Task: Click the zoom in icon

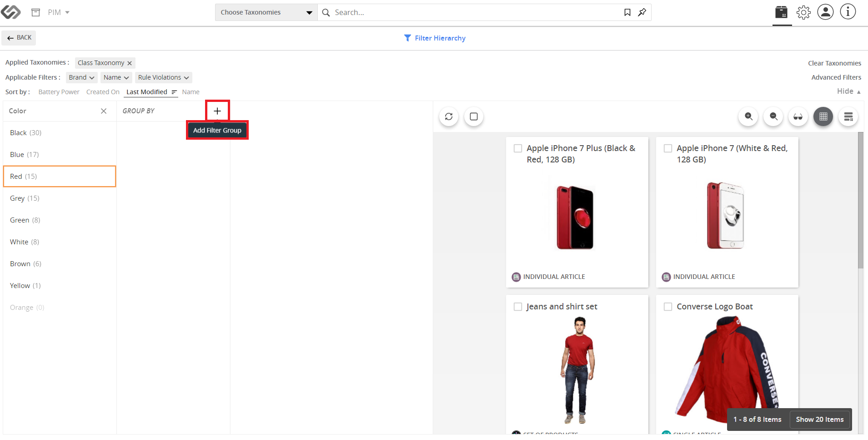Action: 748,116
